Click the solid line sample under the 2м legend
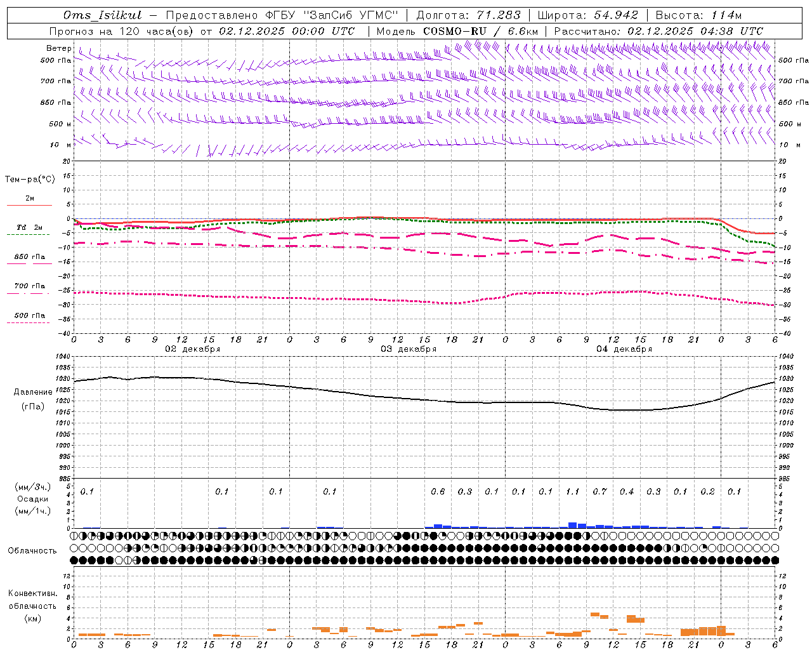 [29, 205]
